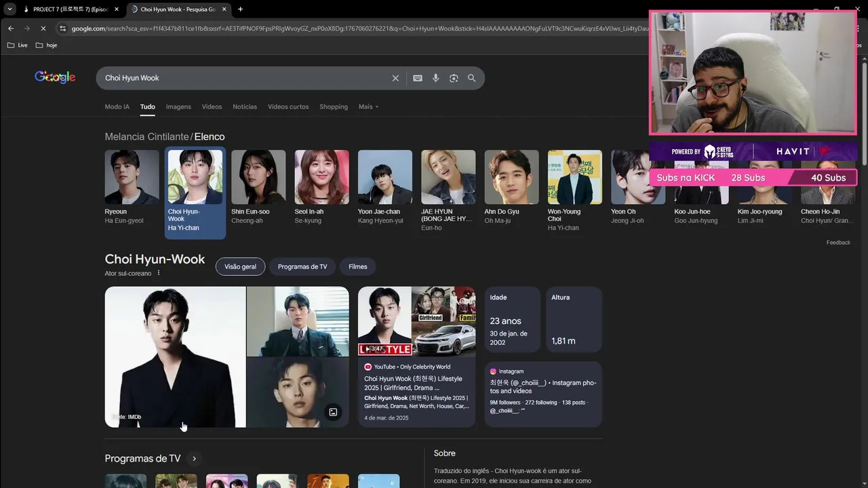Click the webcam overlay video feed
This screenshot has height=488, width=868.
tap(753, 73)
